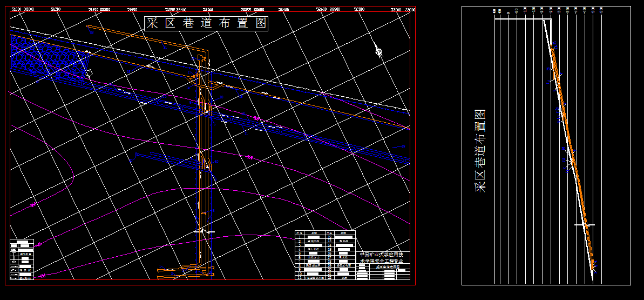Click row number 22 in the legend table
Screen dimensions: 644x300
tap(330, 278)
